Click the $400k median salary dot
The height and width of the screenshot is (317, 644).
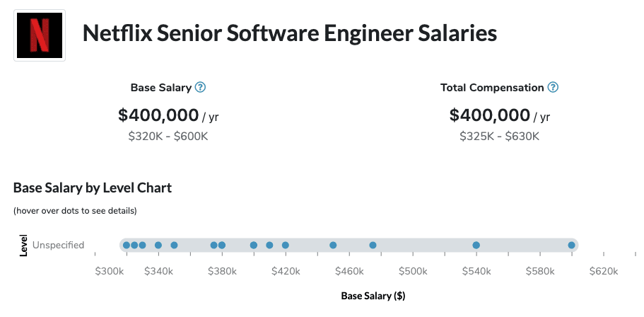point(254,246)
